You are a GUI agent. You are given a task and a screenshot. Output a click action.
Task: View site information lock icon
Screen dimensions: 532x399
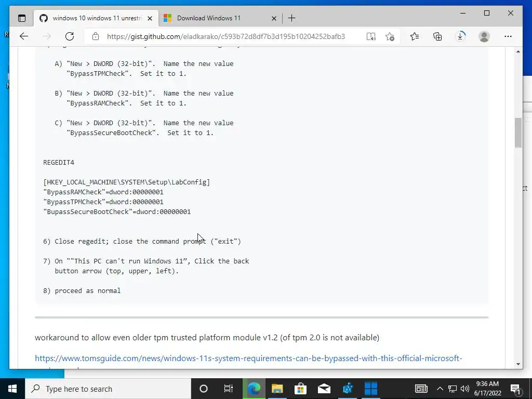[x=96, y=36]
